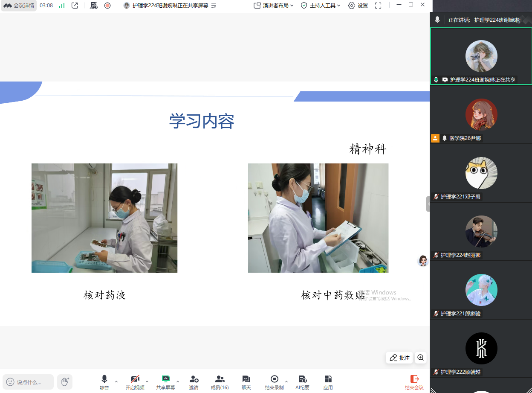Click the 说点什么 message input field
Screen dimensions: 532x393
(29, 382)
